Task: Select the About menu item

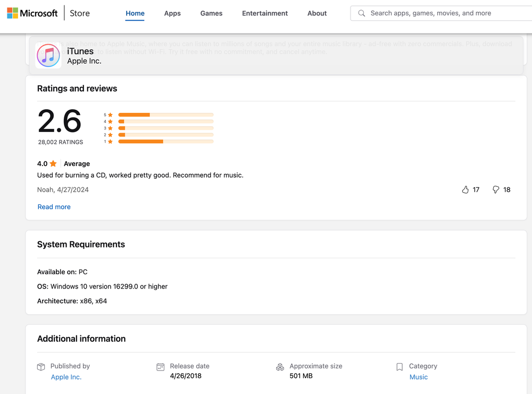Action: tap(317, 13)
